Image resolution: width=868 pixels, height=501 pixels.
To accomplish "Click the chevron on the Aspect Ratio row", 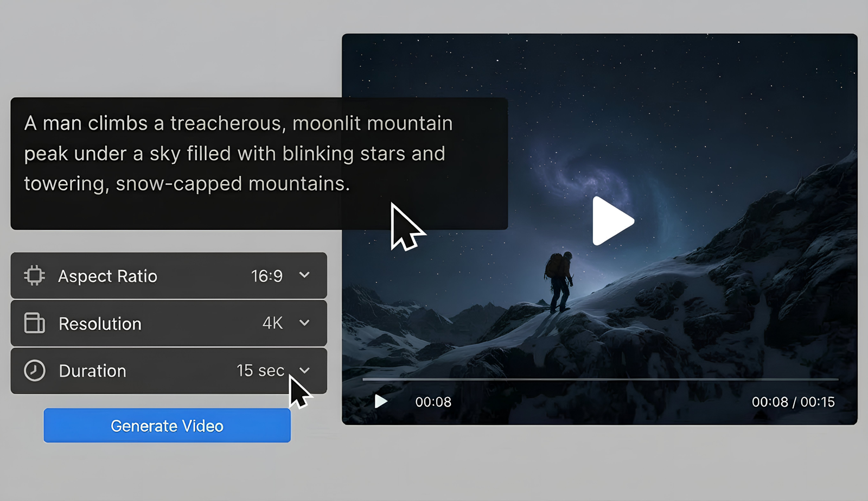I will click(304, 276).
